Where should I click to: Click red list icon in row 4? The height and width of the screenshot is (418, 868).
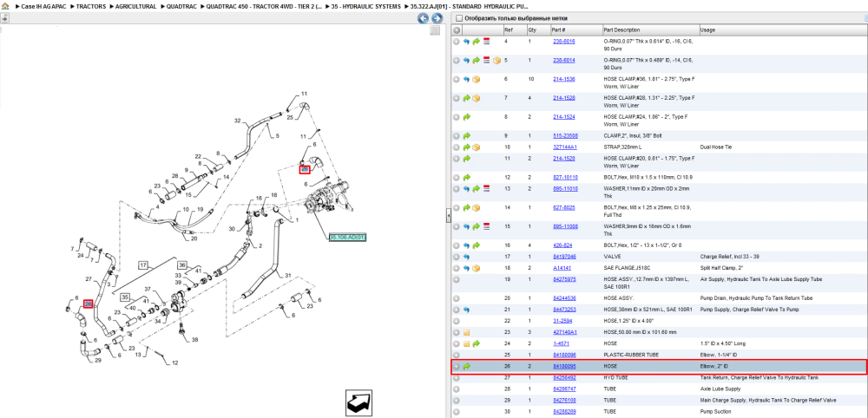click(486, 42)
